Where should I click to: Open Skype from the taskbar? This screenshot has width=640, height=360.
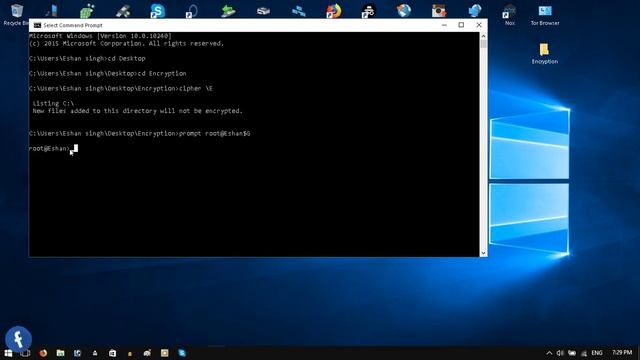pos(182,353)
